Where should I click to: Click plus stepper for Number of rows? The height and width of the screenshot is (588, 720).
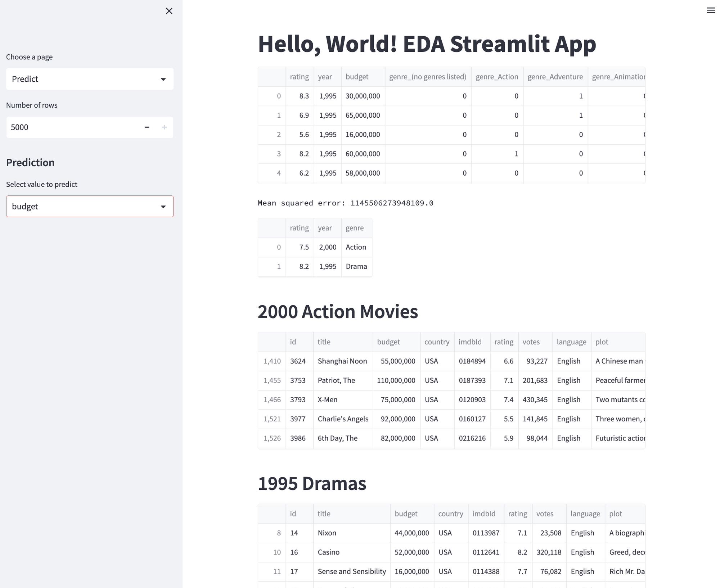coord(165,127)
